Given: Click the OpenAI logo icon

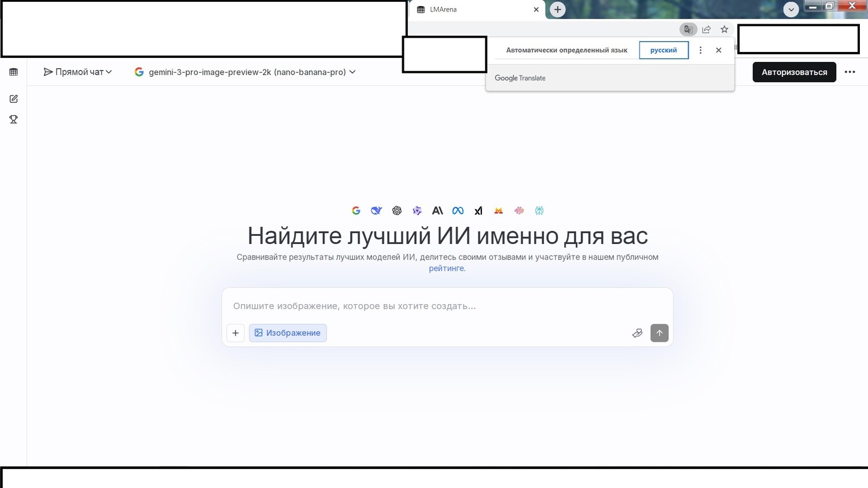Looking at the screenshot, I should (x=397, y=211).
